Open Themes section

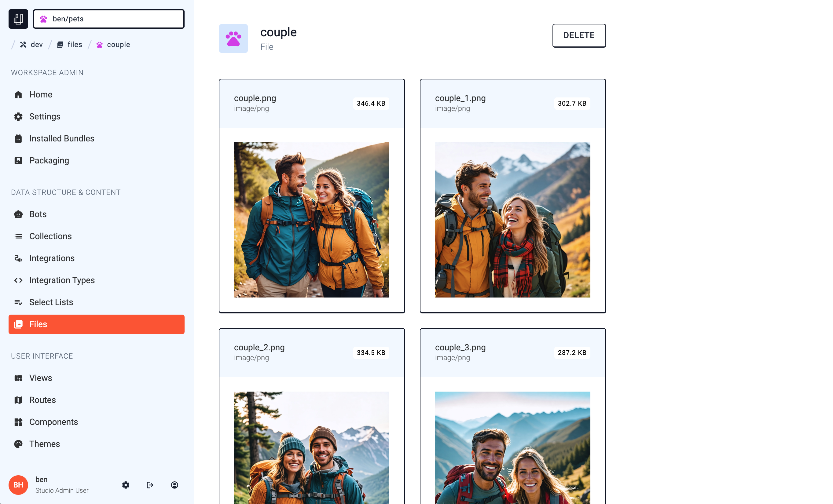pos(96,444)
